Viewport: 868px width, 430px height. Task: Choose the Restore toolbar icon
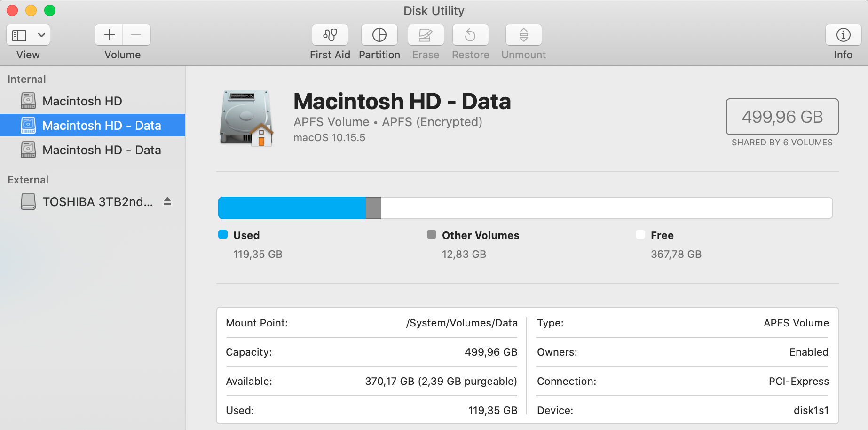[x=470, y=35]
